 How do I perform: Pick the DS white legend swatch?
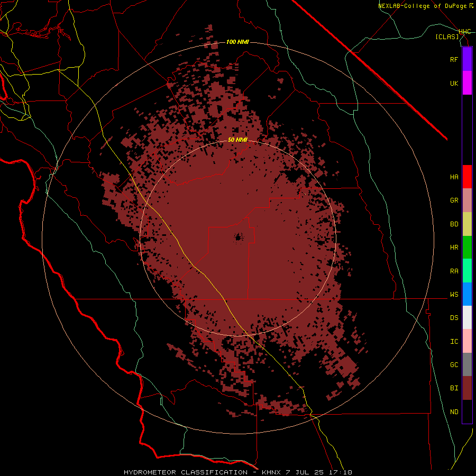coord(467,317)
